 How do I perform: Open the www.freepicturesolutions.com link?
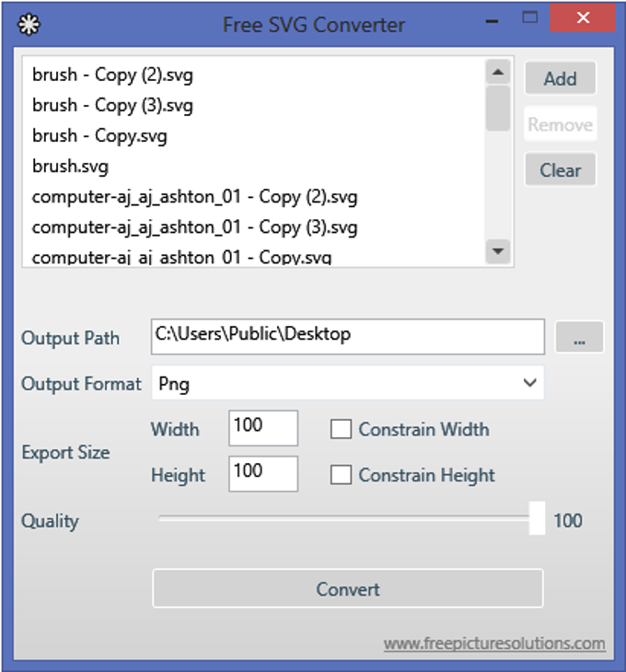coord(494,643)
